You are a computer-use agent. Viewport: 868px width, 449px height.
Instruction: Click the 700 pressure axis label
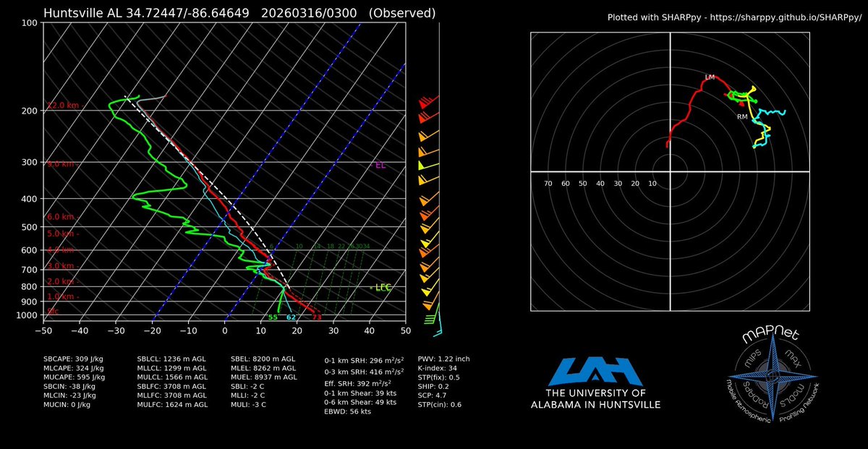(30, 270)
